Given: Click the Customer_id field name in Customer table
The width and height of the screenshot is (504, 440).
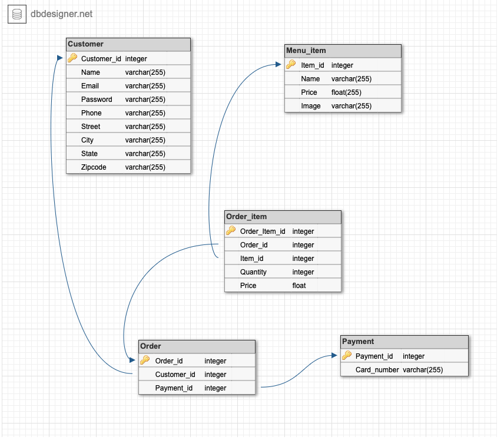Looking at the screenshot, I should coord(101,59).
